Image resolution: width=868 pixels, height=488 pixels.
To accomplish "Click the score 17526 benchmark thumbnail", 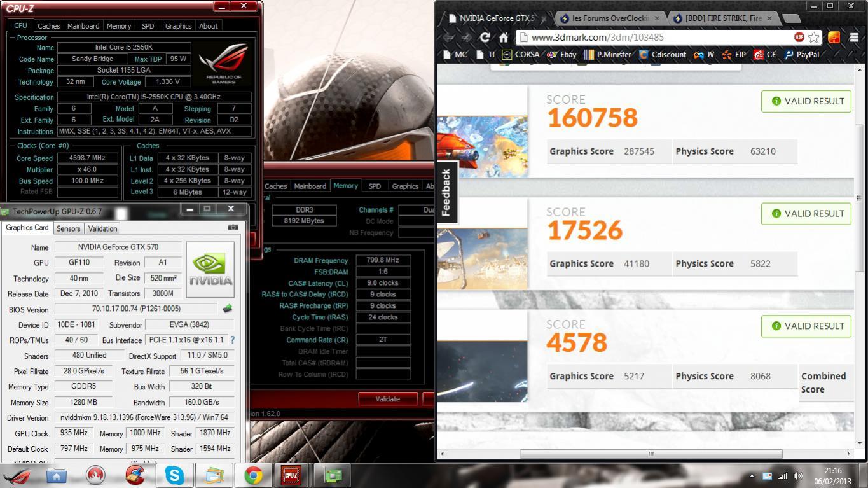I will coord(483,259).
